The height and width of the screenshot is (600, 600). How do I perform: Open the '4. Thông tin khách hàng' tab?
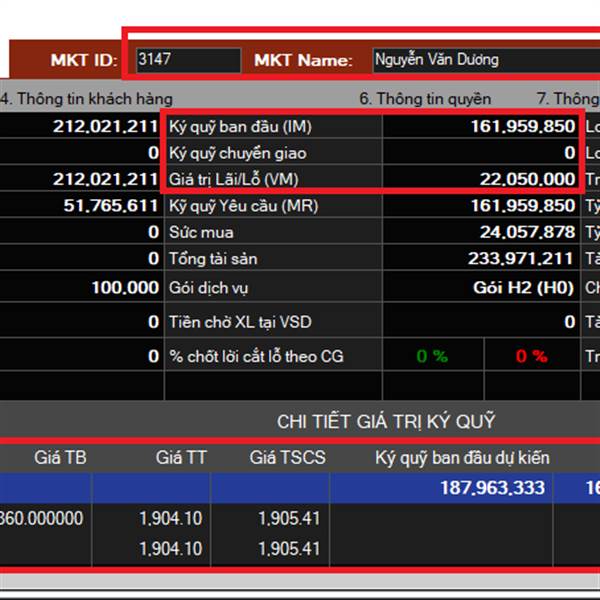point(86,99)
